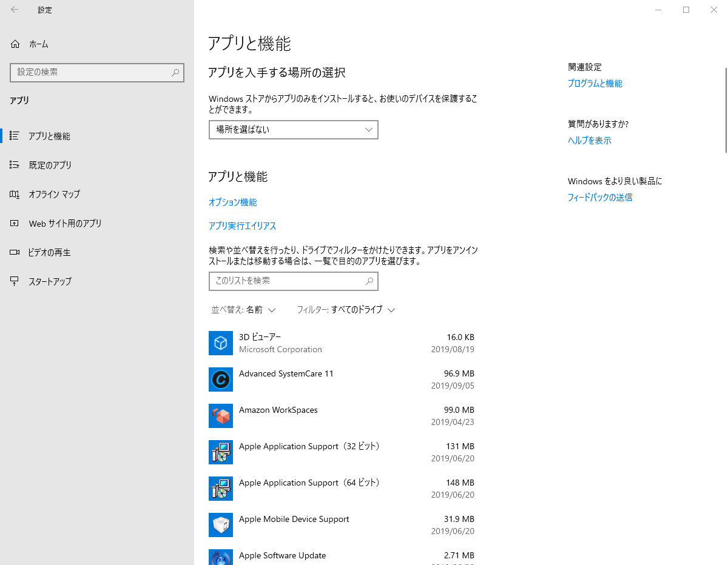Focus the 設定の検索 search field
728x565 pixels.
[x=97, y=72]
